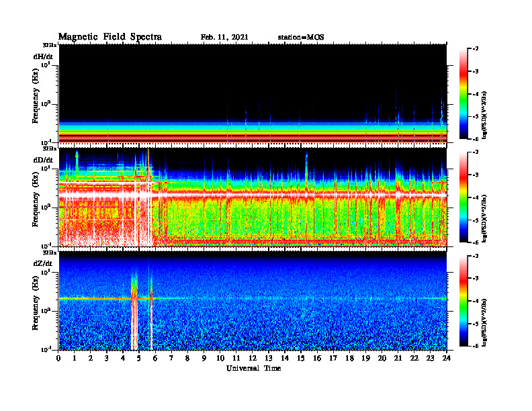
Task: Click the -3 value on the dZ/dt color scale
Action: tap(476, 279)
